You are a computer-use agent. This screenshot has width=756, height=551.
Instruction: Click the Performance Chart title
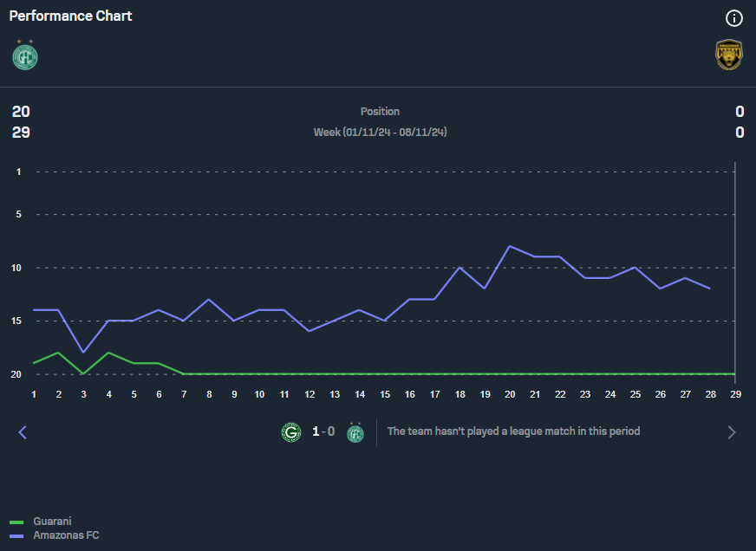(x=71, y=16)
